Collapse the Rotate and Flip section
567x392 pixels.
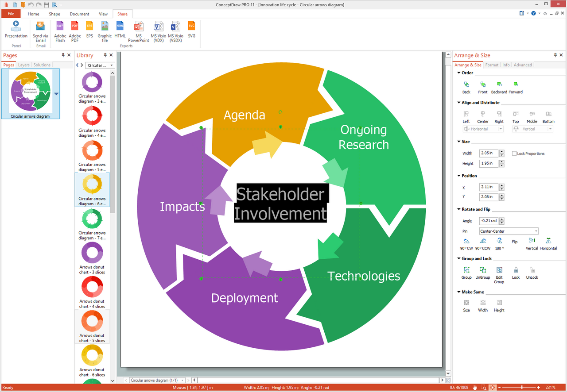[x=459, y=209]
